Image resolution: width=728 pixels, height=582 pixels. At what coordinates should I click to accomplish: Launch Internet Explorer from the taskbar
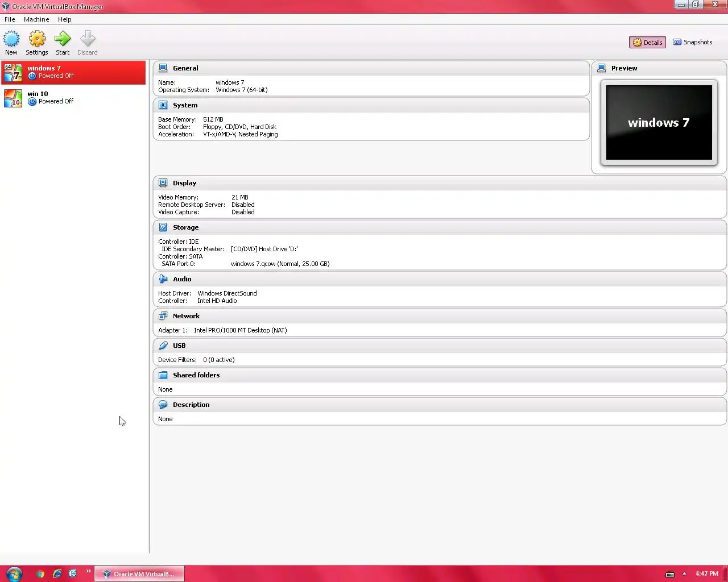coord(57,573)
